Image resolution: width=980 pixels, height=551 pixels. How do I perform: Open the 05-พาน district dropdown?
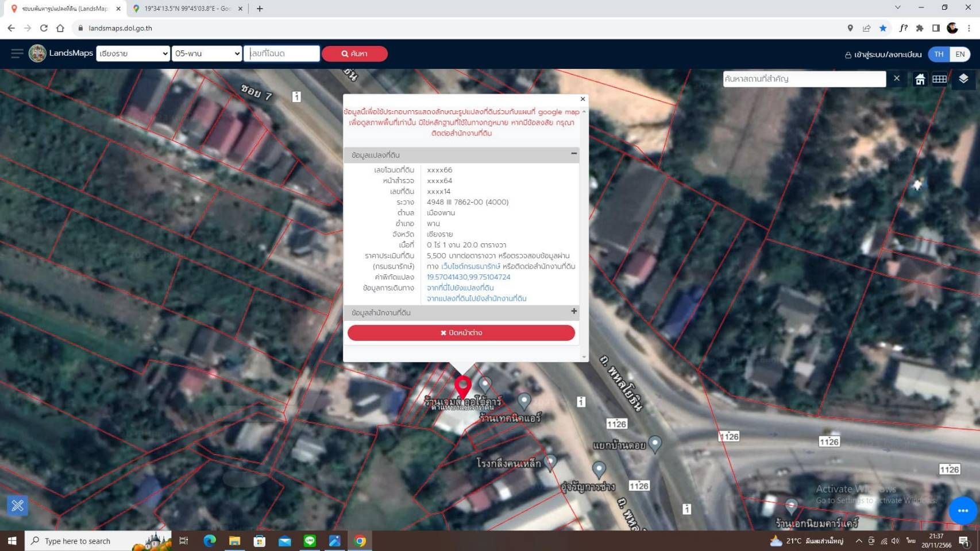click(x=207, y=53)
